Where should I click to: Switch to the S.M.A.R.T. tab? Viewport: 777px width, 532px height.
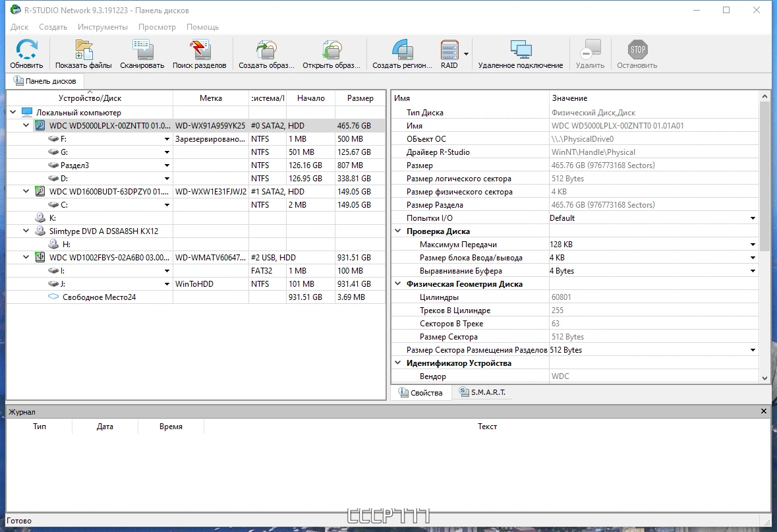point(482,392)
